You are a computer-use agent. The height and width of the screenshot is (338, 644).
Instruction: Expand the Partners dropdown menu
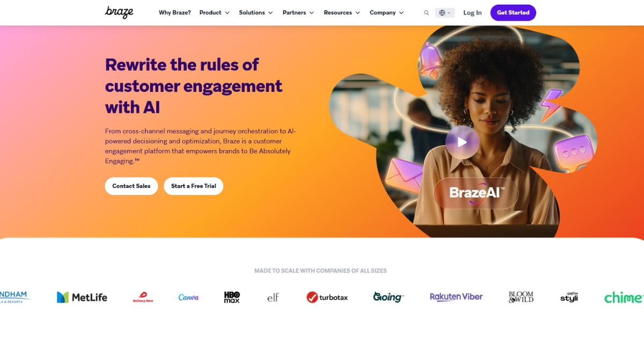(298, 13)
